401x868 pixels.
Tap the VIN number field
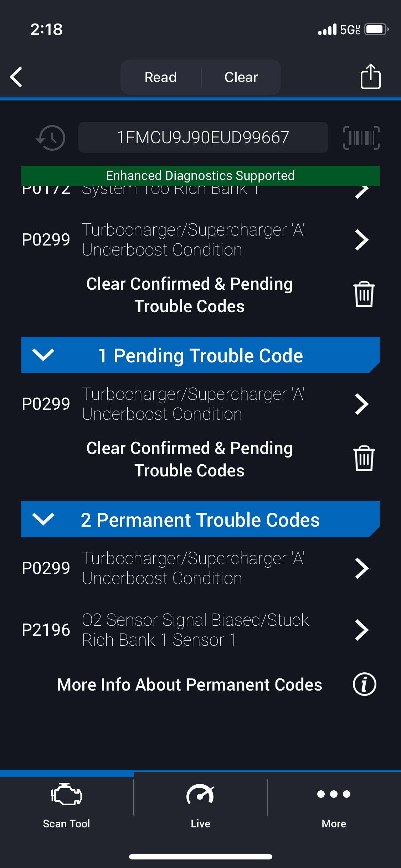tap(203, 138)
